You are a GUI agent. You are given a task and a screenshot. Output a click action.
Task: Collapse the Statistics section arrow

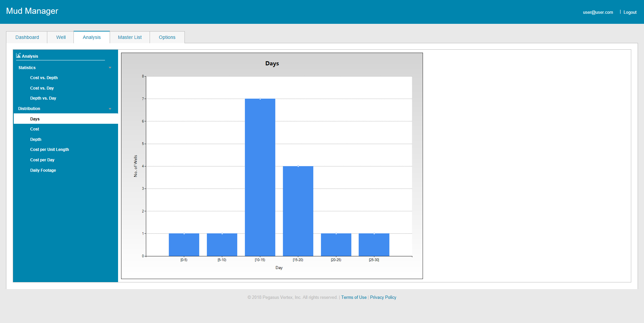(110, 68)
